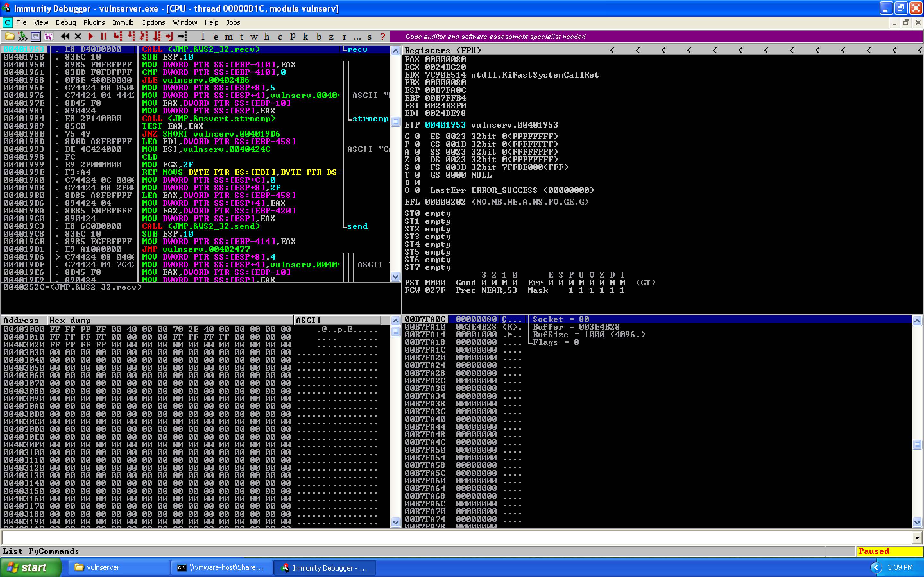Click the Step into toolbar icon
The image size is (924, 577).
click(x=118, y=37)
